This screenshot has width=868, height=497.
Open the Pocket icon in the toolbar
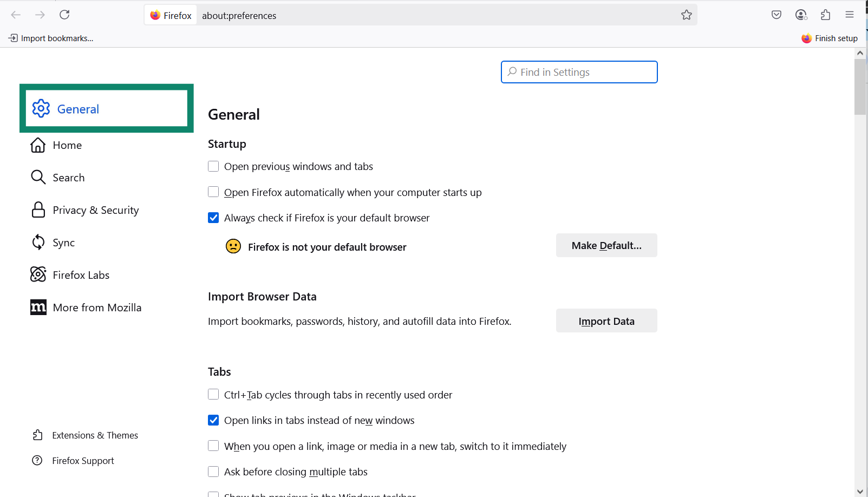pyautogui.click(x=776, y=15)
